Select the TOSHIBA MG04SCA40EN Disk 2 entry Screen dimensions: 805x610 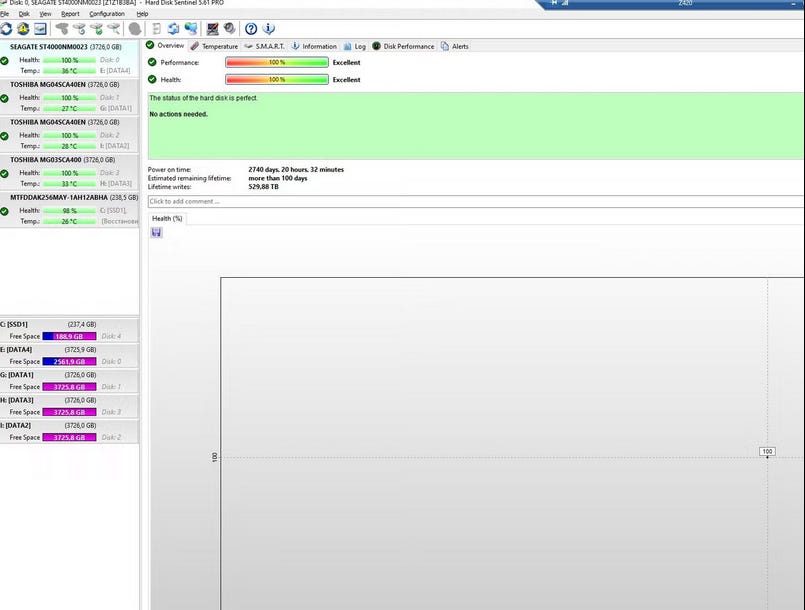click(69, 134)
